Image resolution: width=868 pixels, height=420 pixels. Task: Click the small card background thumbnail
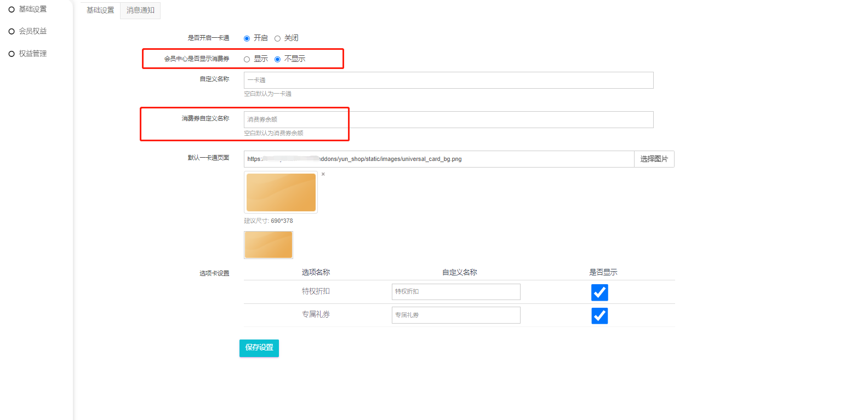[x=268, y=245]
